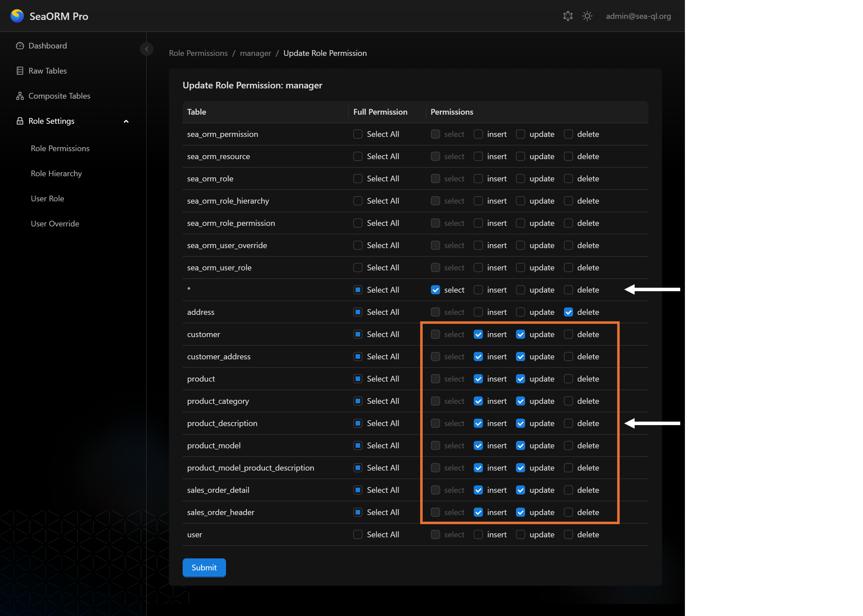Click the Role Settings lock icon
The height and width of the screenshot is (616, 863).
point(20,121)
